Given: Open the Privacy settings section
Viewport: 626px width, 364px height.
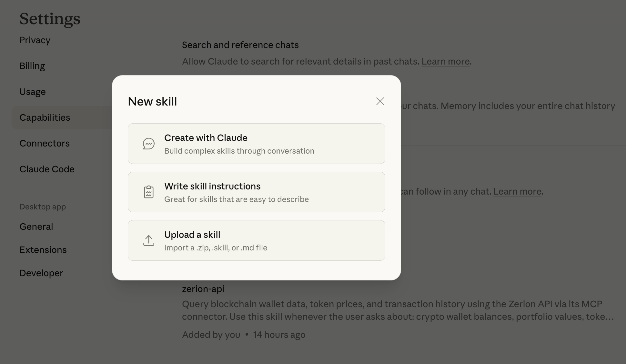Looking at the screenshot, I should point(35,40).
